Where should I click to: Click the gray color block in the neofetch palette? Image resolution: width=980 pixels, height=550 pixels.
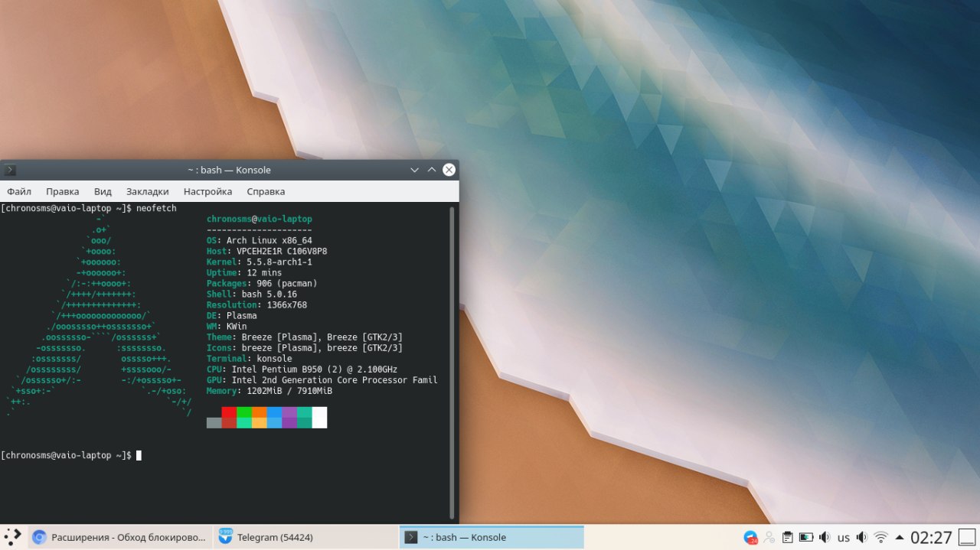(x=214, y=422)
